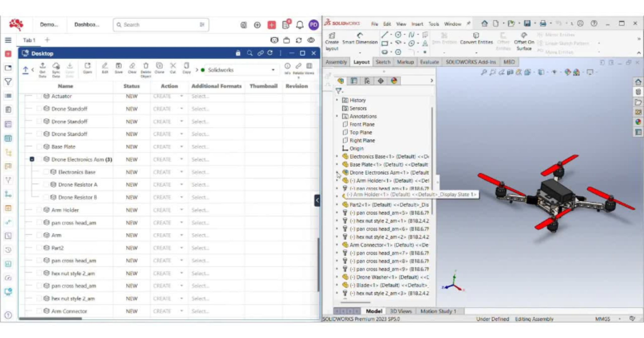Open the Action dropdown for Actuator row

click(181, 96)
